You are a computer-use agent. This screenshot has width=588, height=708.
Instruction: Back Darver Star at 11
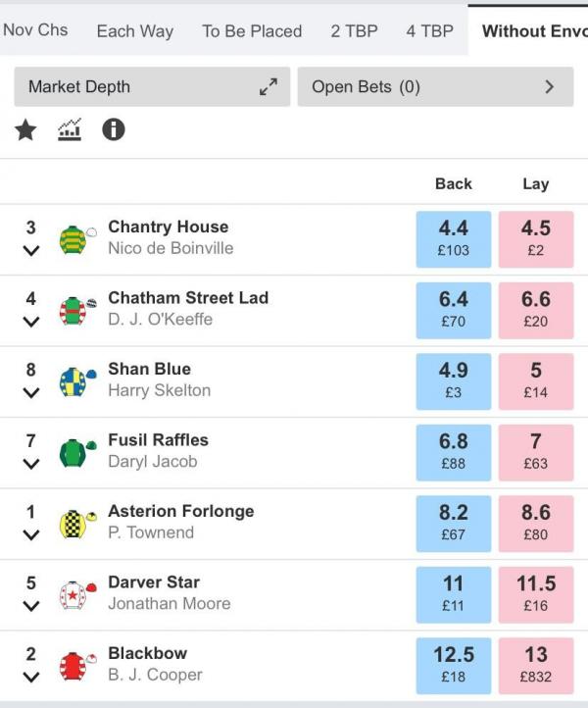tap(454, 594)
